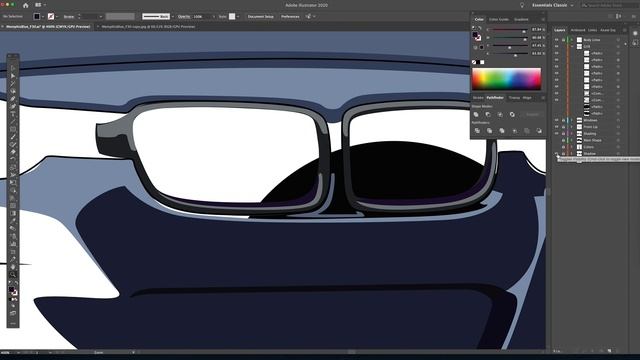The height and width of the screenshot is (360, 640).
Task: Switch to the Align panel tab
Action: (527, 98)
